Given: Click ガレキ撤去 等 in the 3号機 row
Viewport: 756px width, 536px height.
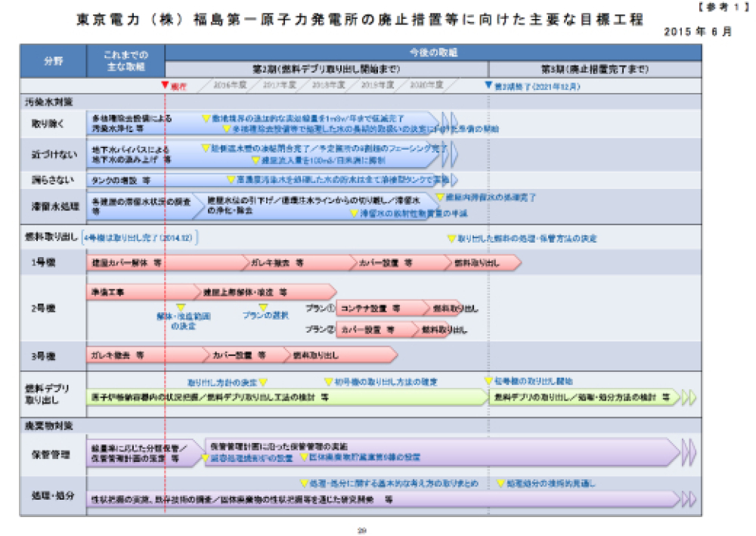Looking at the screenshot, I should [x=118, y=355].
